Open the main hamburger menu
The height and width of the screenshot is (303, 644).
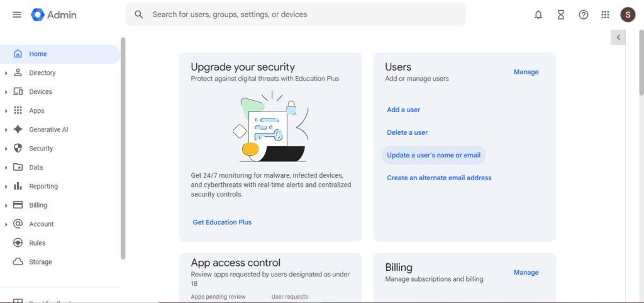pyautogui.click(x=17, y=14)
